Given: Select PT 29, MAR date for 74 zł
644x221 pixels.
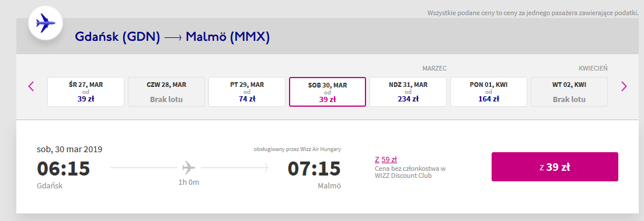Looking at the screenshot, I should (x=247, y=92).
